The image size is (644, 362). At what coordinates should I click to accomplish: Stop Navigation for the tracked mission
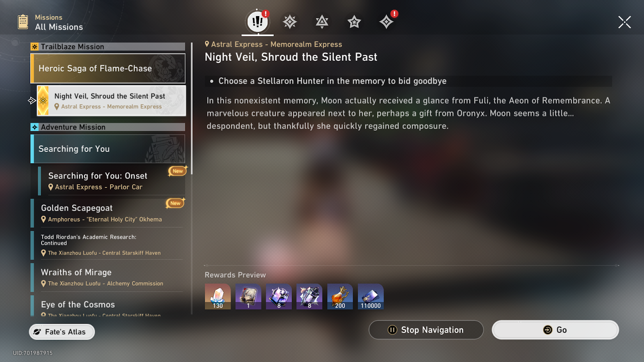(x=426, y=330)
